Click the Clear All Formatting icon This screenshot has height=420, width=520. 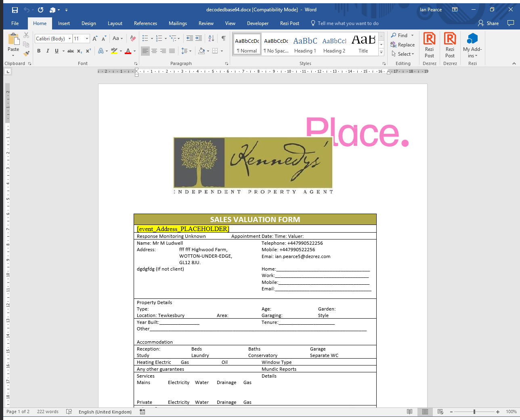tap(133, 38)
